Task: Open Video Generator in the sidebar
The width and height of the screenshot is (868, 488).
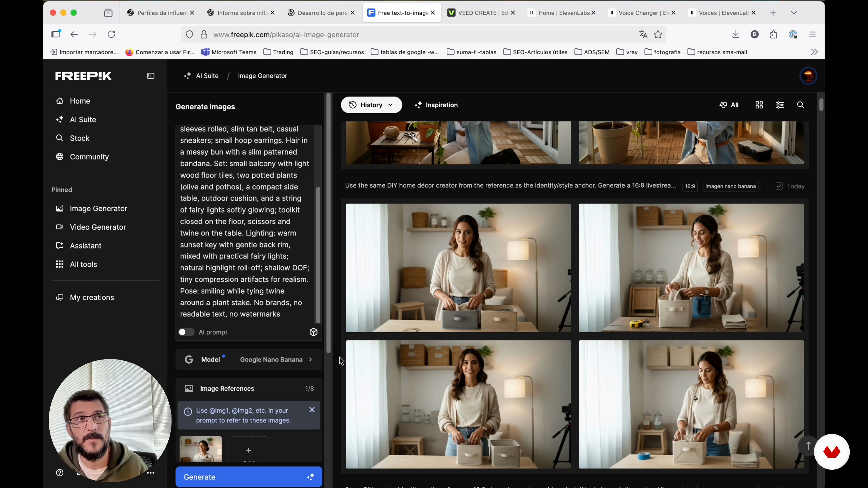Action: (x=98, y=227)
